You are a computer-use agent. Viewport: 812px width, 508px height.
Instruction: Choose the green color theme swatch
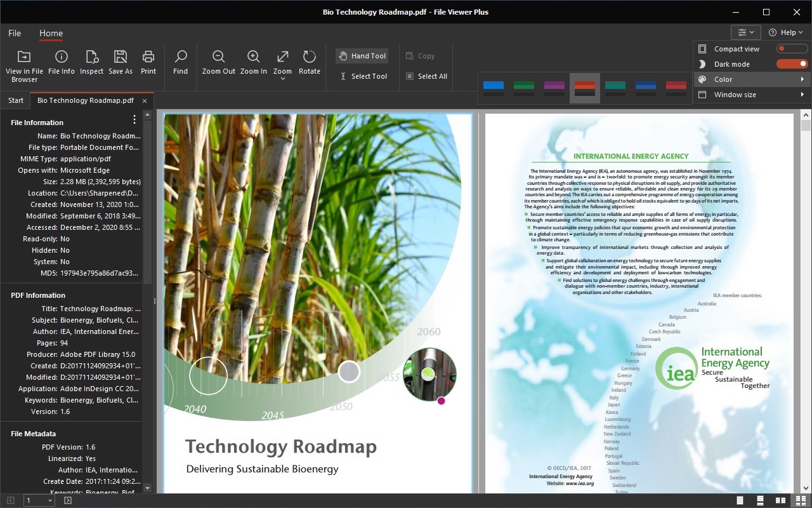pyautogui.click(x=524, y=88)
